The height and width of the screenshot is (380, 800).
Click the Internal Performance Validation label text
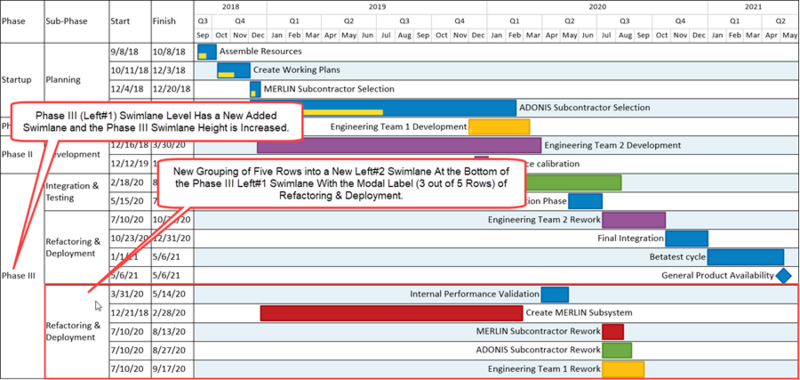pos(474,294)
